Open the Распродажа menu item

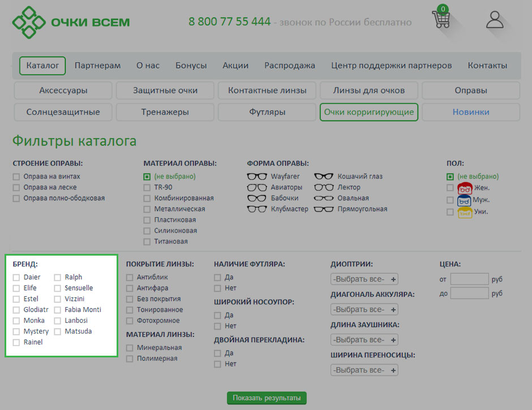pyautogui.click(x=290, y=66)
